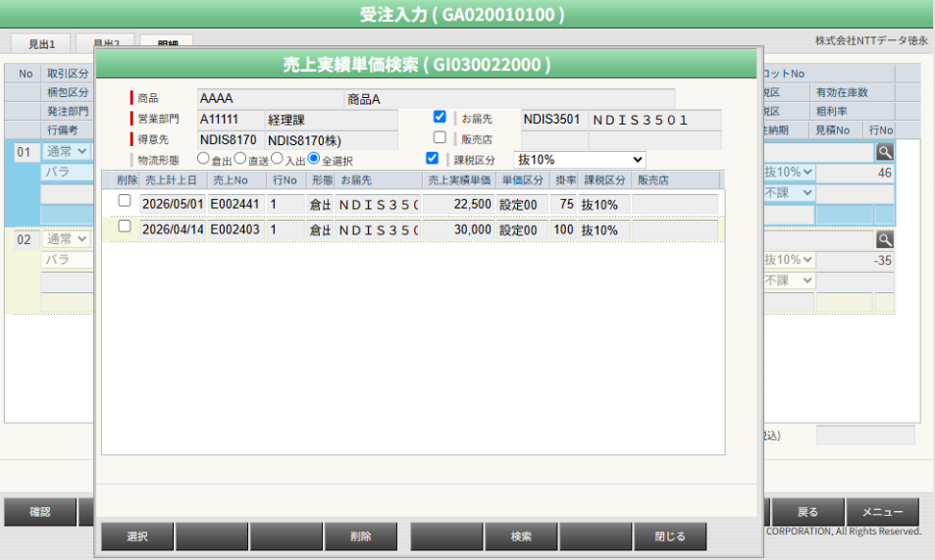Click the search magnifier icon in row 02
The height and width of the screenshot is (560, 935).
(884, 239)
